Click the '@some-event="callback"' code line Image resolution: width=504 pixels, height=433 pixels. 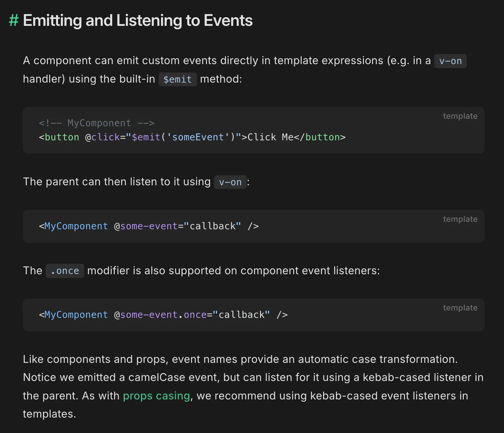tap(149, 226)
